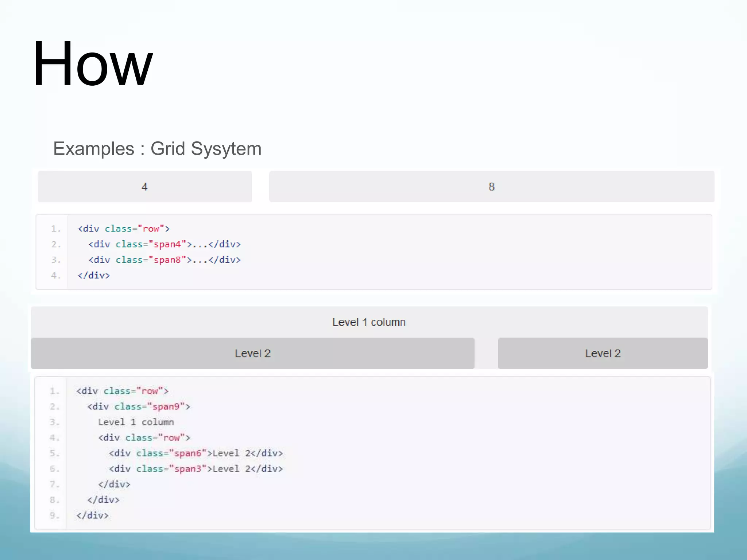
Task: Click the first code line div class row
Action: pos(124,229)
